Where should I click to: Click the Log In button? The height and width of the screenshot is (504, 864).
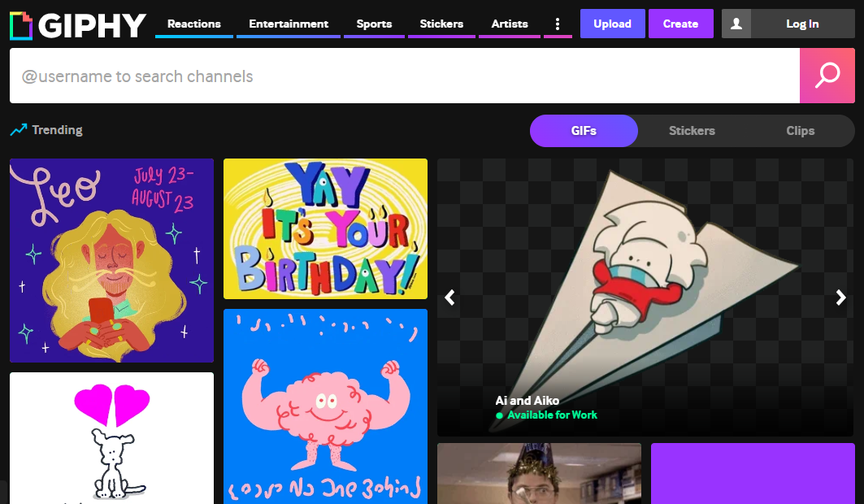tap(802, 24)
